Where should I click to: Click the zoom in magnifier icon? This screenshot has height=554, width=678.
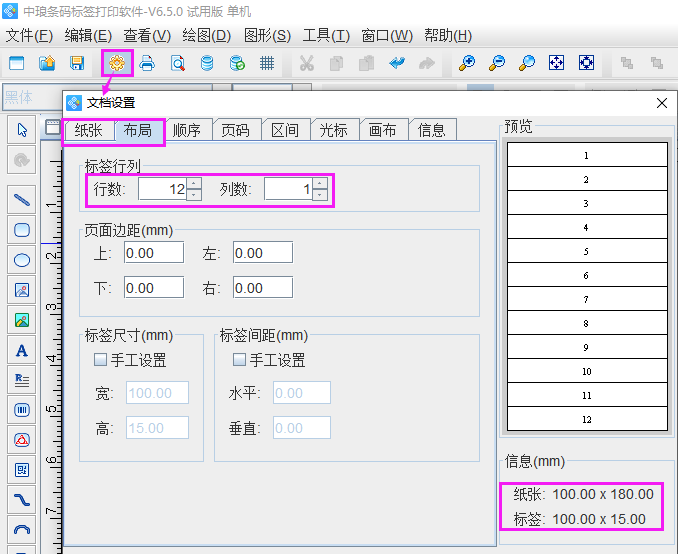466,63
